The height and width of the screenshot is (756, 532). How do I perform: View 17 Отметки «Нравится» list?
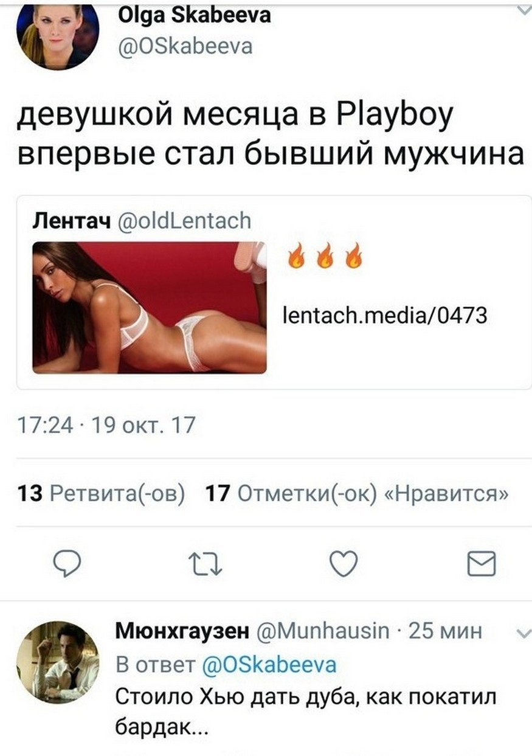coord(357,493)
